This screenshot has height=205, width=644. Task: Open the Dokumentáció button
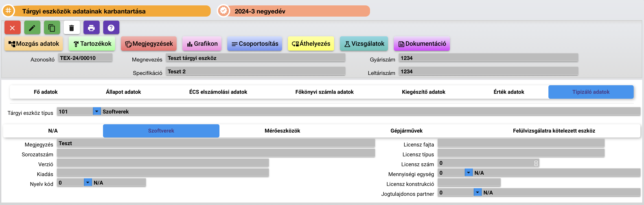[x=422, y=44]
